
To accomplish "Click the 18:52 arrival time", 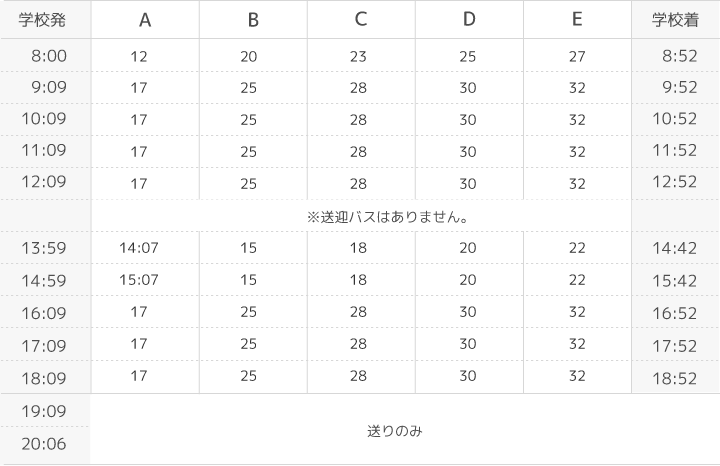I will [x=675, y=379].
